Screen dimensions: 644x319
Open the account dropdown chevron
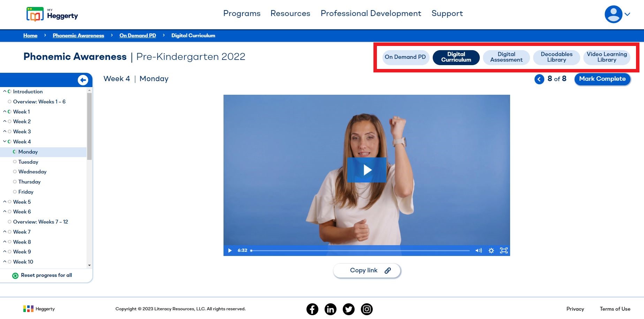click(x=628, y=14)
